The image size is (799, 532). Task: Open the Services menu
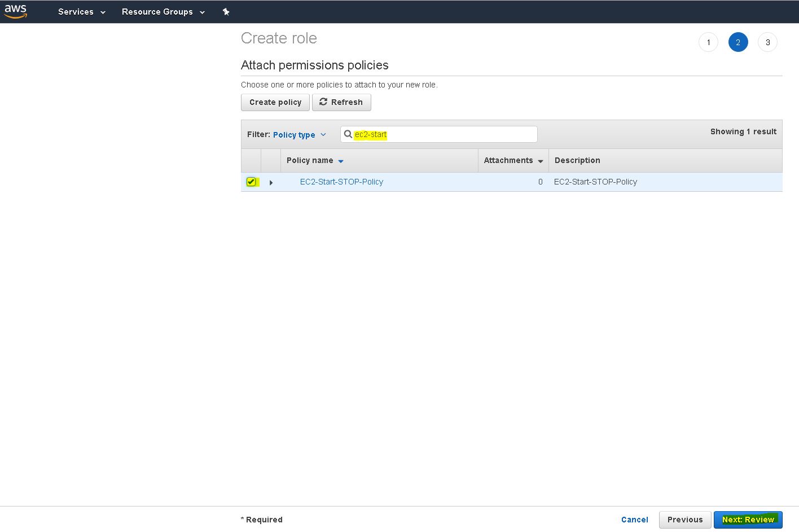[81, 12]
